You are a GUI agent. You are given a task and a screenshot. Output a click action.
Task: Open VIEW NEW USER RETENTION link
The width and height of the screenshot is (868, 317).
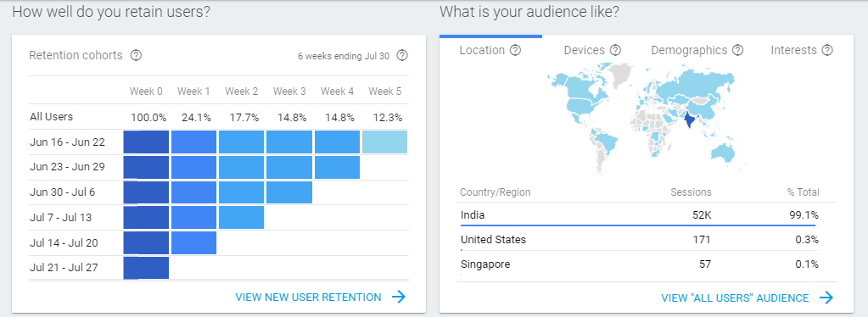point(308,298)
